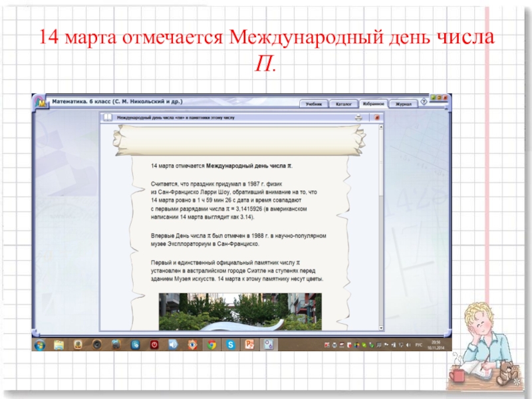
Task: Click the book icon in the article header
Action: 108,117
